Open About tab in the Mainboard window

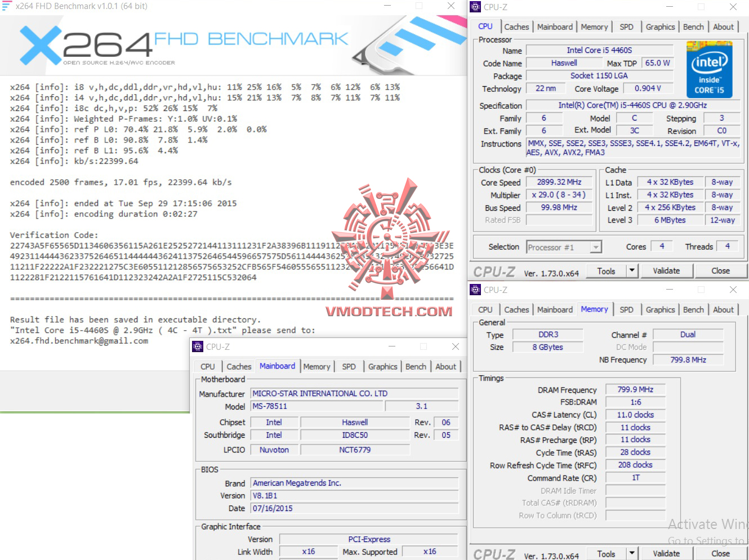pos(445,367)
